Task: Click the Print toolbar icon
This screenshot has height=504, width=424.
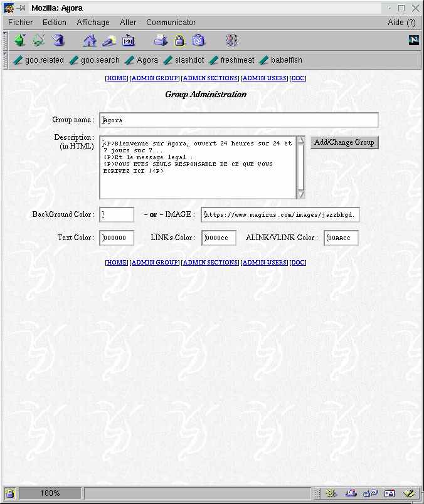Action: pos(161,41)
